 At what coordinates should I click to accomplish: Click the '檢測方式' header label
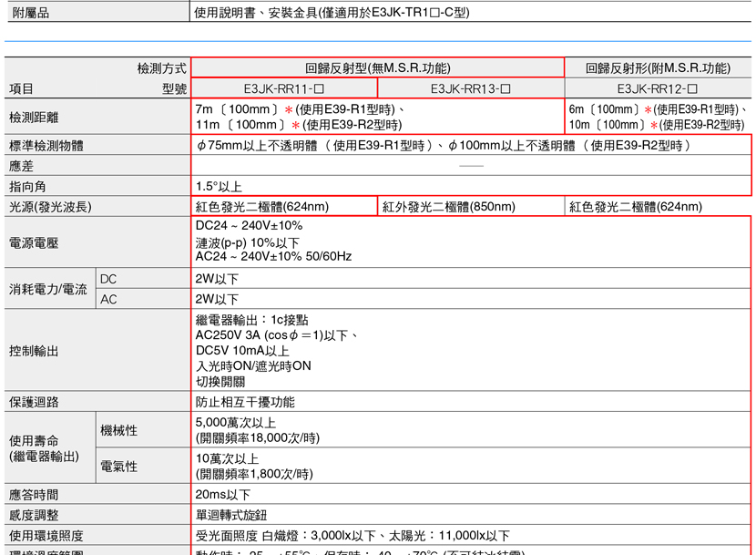pyautogui.click(x=162, y=68)
